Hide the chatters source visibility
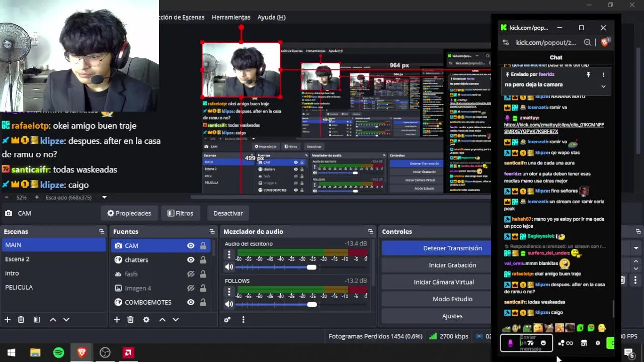This screenshot has height=362, width=644. (191, 260)
